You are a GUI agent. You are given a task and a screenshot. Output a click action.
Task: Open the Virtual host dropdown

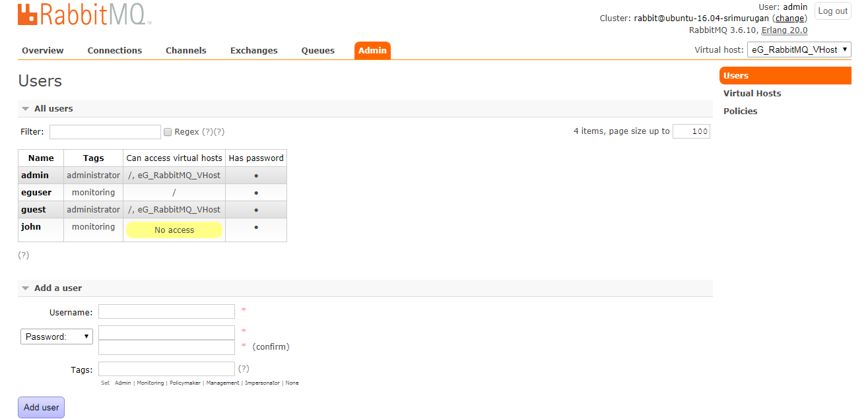click(x=799, y=49)
